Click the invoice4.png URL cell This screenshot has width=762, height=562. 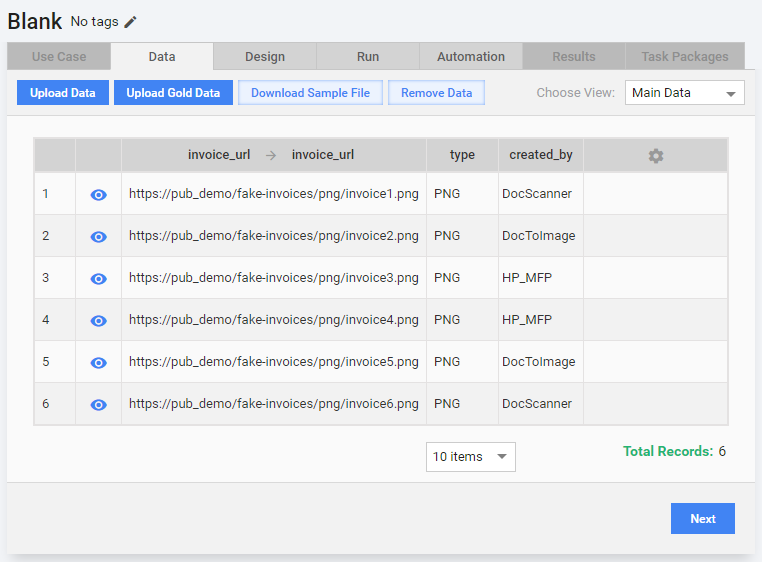click(x=274, y=319)
